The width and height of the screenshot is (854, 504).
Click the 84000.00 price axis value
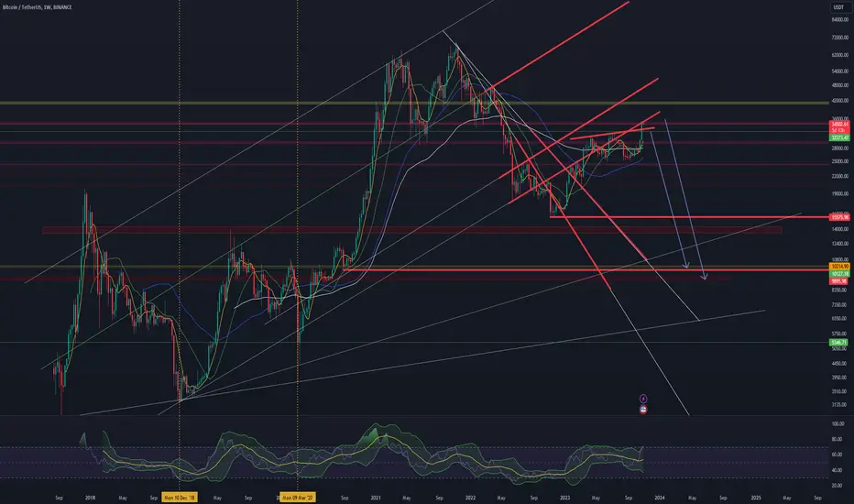coord(840,19)
